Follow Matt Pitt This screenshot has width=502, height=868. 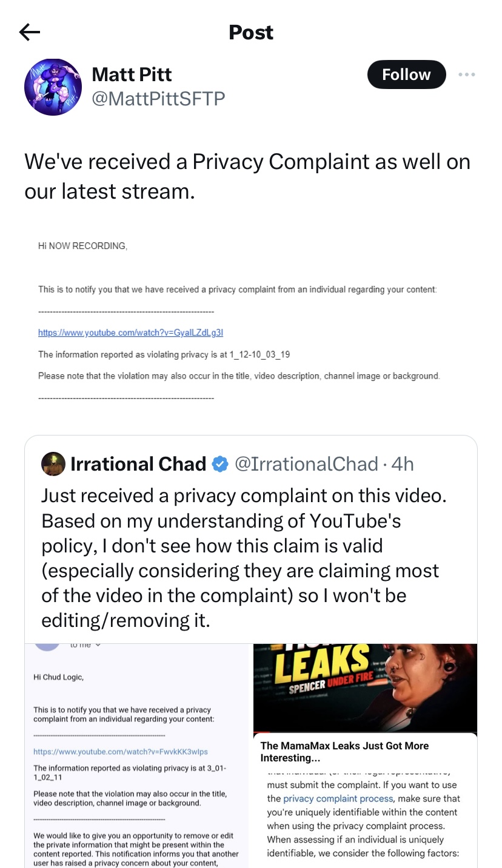tap(406, 75)
